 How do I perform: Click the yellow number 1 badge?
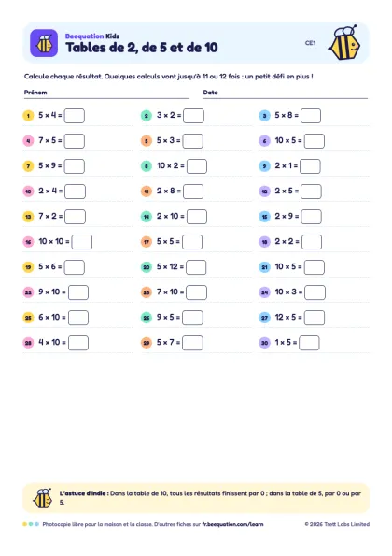28,116
